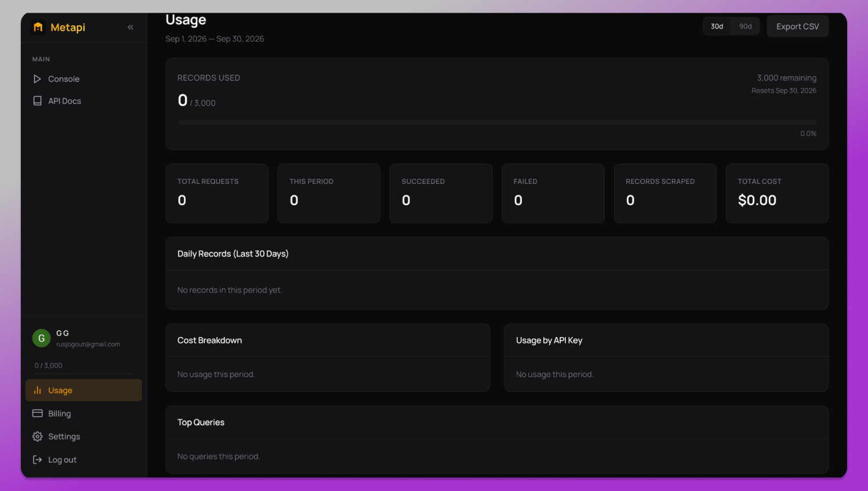
Task: Click the Sep 1, 2026 — Sep 30, 2026 date range
Action: point(215,39)
